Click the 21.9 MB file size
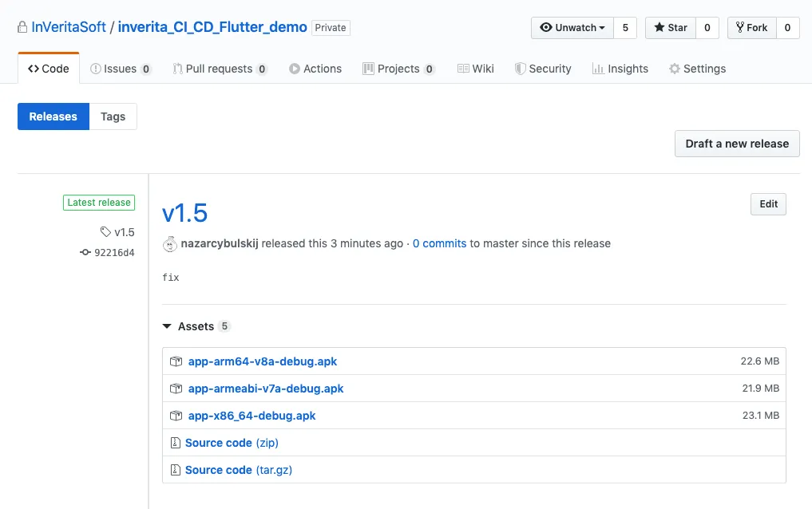 click(x=761, y=388)
